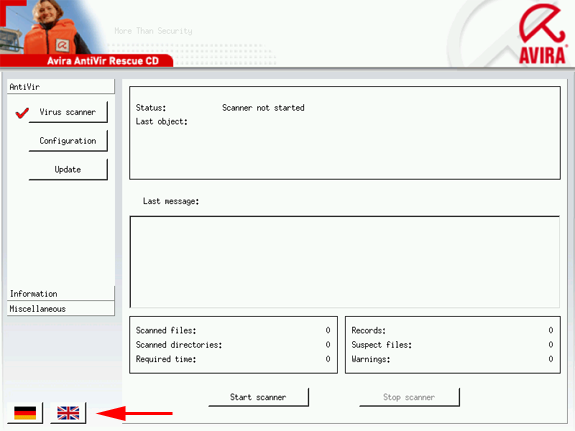The image size is (575, 431).
Task: Click the 'Required time:' label
Action: click(166, 359)
